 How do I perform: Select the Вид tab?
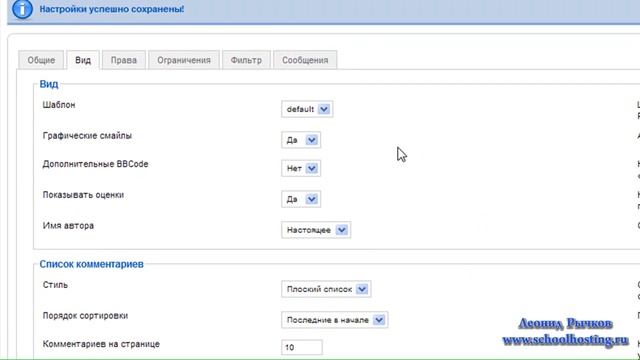[83, 60]
